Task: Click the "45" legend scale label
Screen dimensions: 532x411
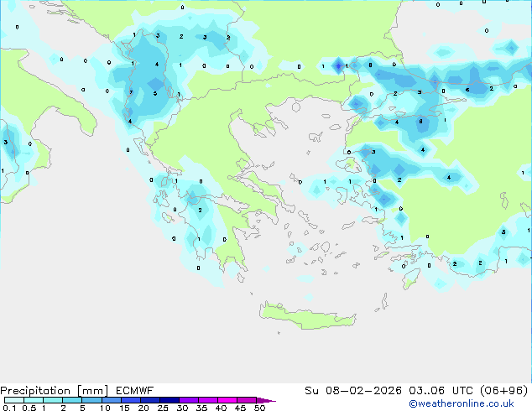Action: [x=240, y=408]
